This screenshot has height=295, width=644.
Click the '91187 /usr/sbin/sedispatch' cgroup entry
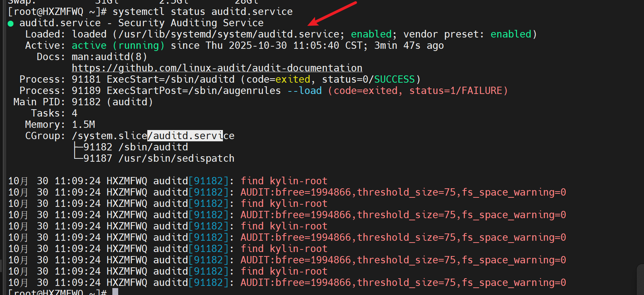pyautogui.click(x=159, y=158)
